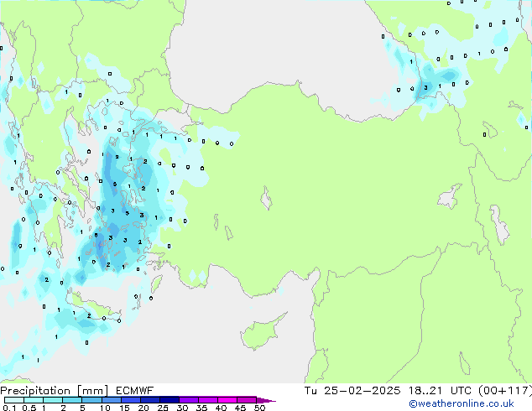Click the '35' legend scale label
The height and width of the screenshot is (411, 532).
pyautogui.click(x=201, y=408)
